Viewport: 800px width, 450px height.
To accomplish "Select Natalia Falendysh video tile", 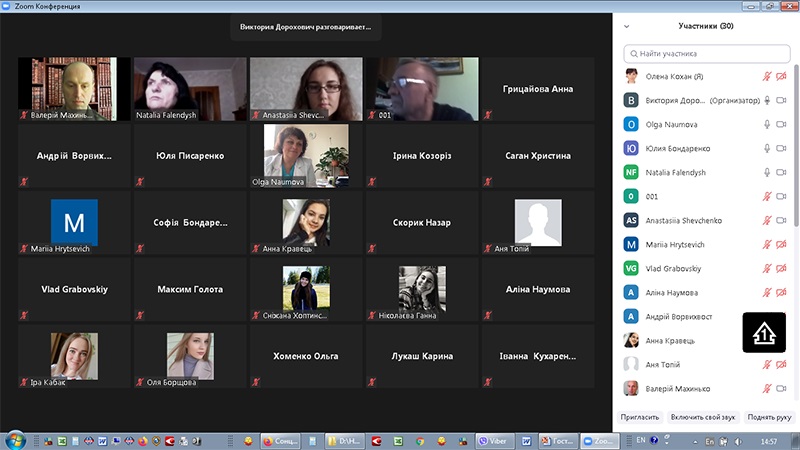I will (x=190, y=89).
